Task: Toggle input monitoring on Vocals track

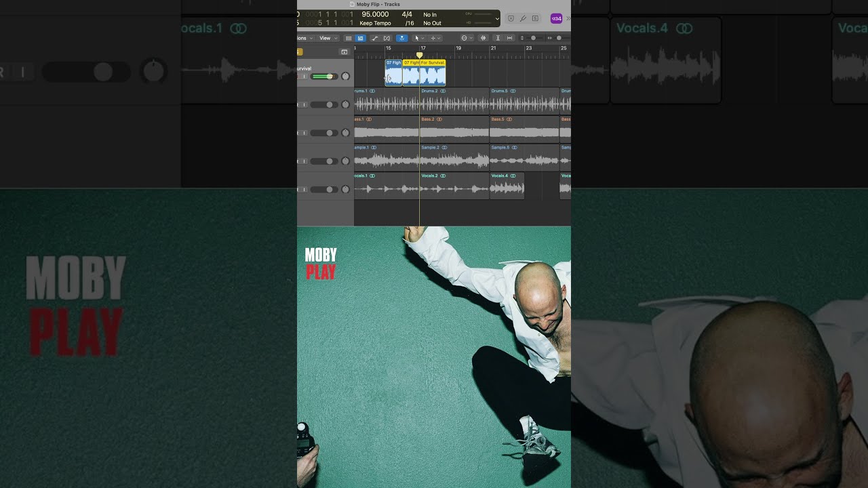Action: point(304,190)
